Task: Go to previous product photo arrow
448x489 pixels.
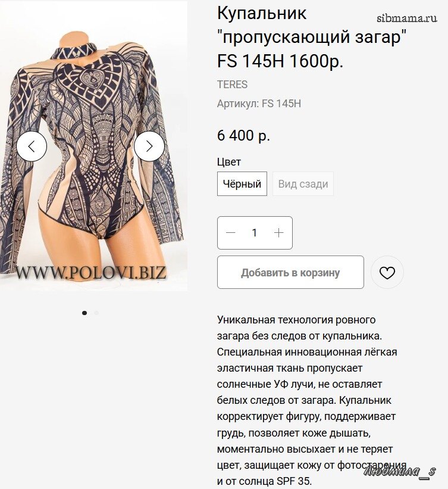Action: 32,147
